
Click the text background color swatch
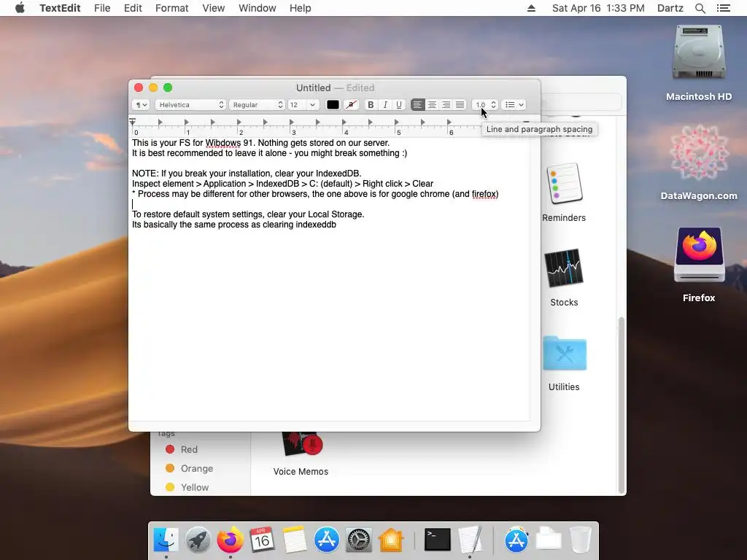point(351,105)
